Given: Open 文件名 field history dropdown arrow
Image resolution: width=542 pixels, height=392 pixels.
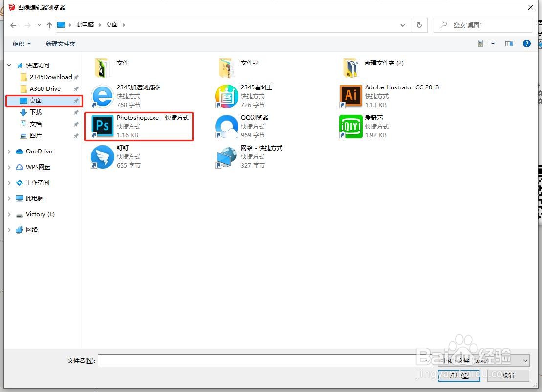Looking at the screenshot, I should pos(427,361).
